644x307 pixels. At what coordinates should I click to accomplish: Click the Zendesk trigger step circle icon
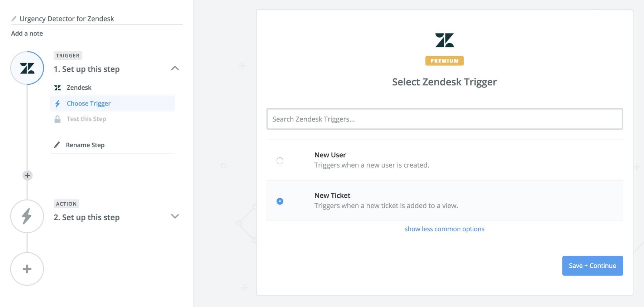(27, 68)
